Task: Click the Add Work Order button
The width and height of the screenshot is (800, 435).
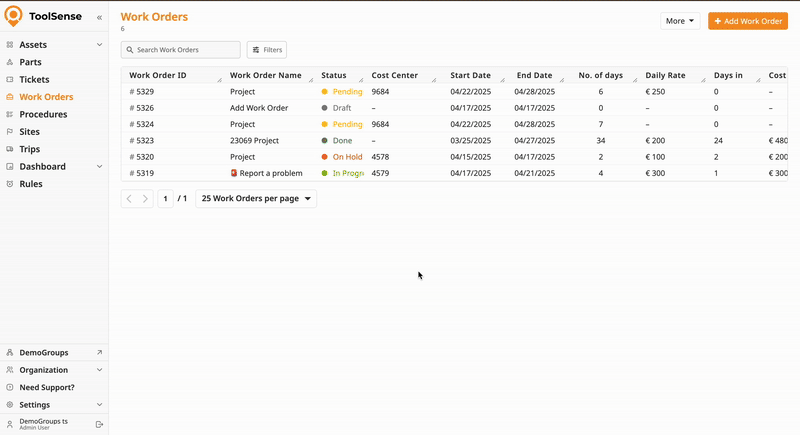Action: [x=748, y=21]
